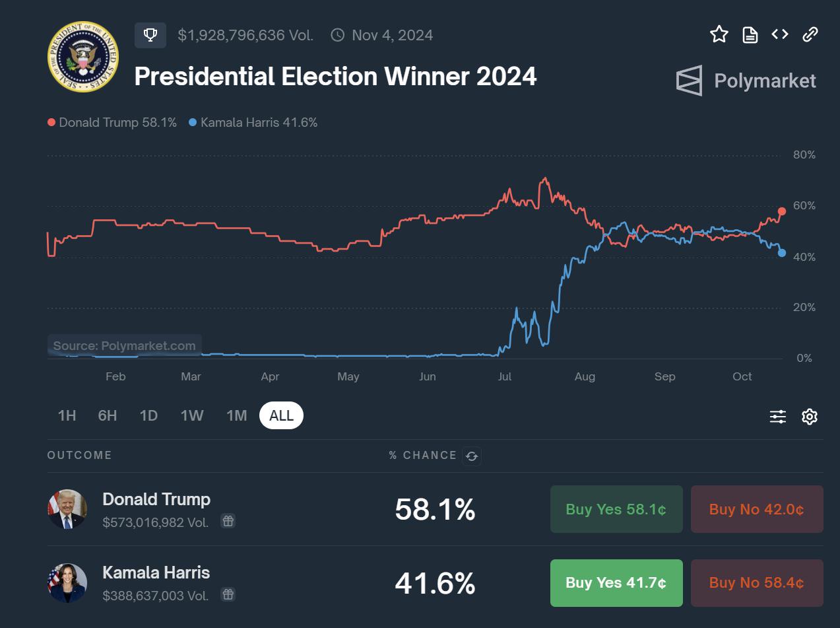Image resolution: width=840 pixels, height=628 pixels.
Task: Click the red Trump endpoint on chart
Action: pyautogui.click(x=782, y=211)
